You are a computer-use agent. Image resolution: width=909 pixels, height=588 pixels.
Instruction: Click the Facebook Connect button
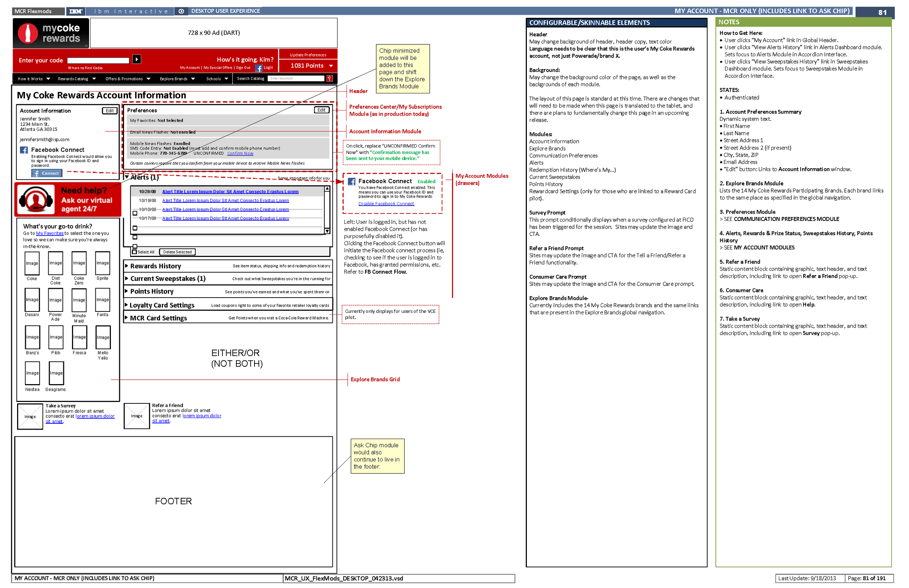[47, 173]
